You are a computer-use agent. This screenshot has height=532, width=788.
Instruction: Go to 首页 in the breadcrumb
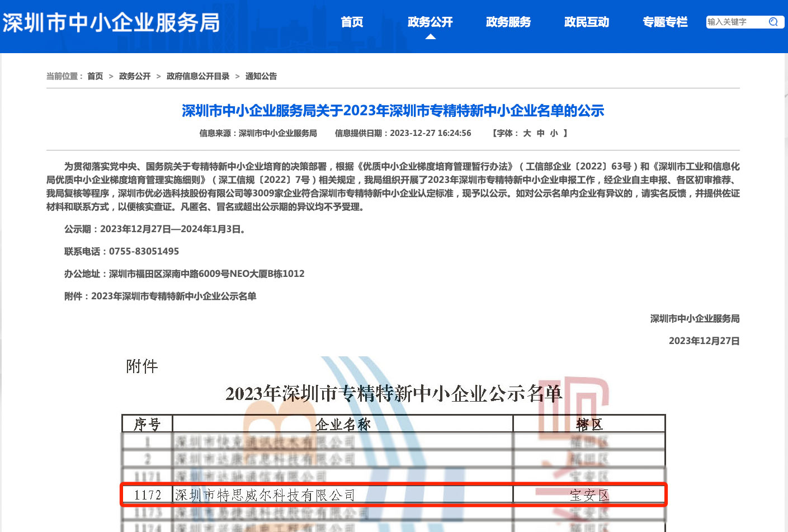(x=95, y=76)
